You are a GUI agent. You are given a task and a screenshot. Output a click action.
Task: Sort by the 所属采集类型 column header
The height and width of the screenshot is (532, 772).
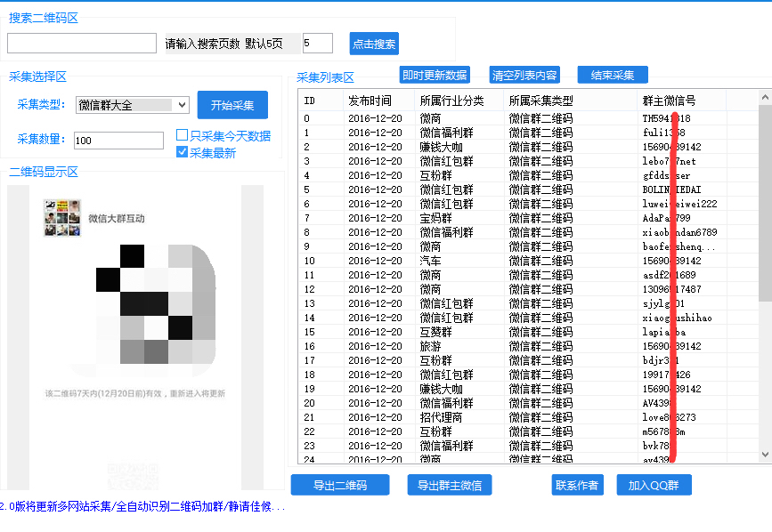[570, 101]
